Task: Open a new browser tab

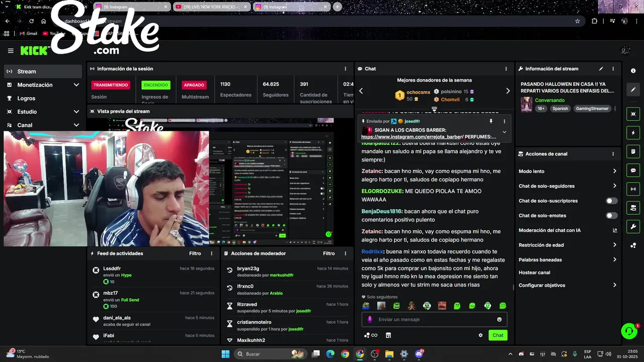Action: point(337,7)
